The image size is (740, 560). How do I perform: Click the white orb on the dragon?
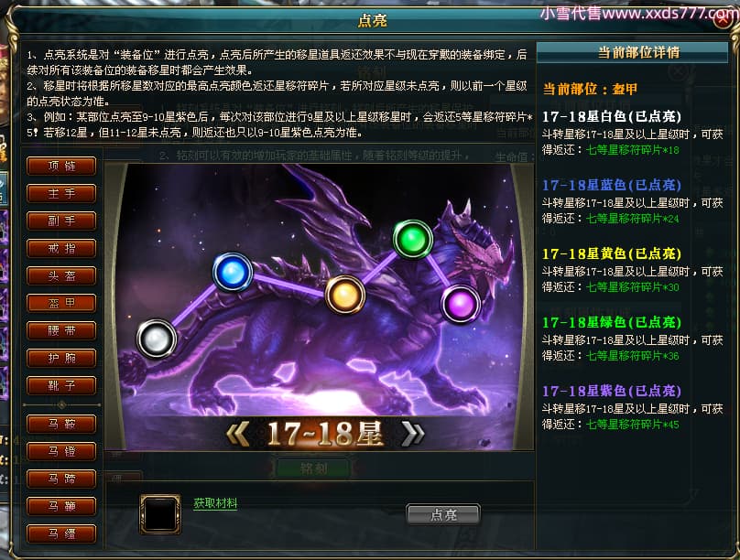tap(157, 339)
